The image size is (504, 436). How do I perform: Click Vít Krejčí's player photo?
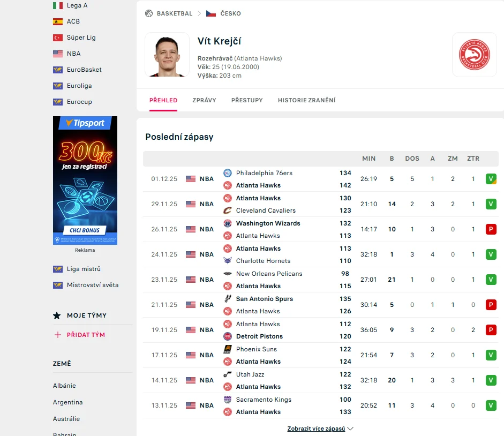click(x=167, y=55)
